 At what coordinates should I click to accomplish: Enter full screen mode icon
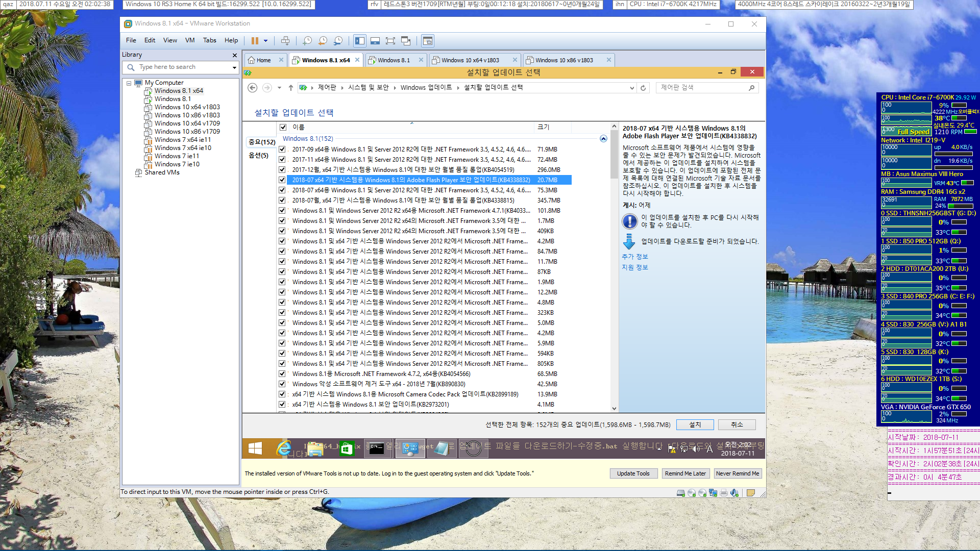pos(390,41)
